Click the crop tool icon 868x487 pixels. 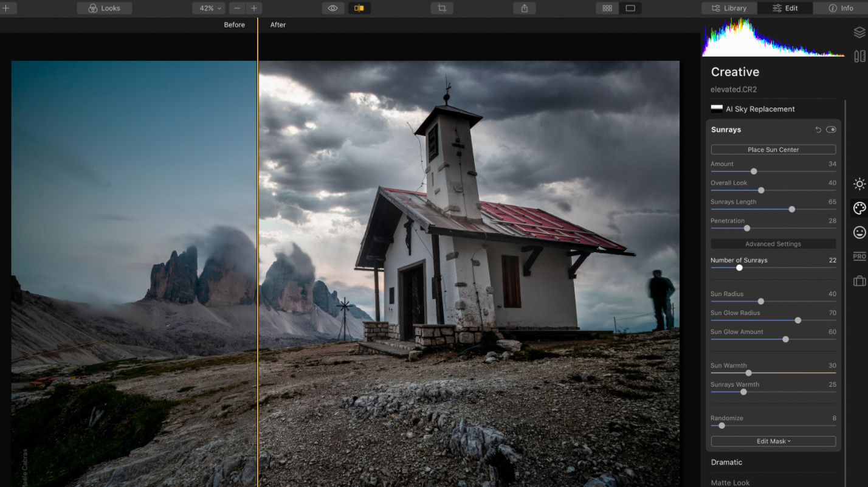coord(442,8)
